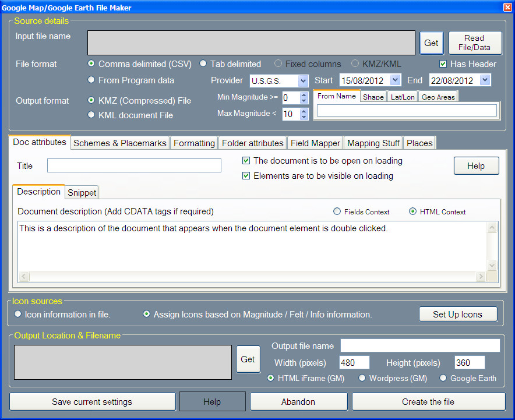Click the Title text field
This screenshot has width=515, height=420.
click(x=134, y=166)
